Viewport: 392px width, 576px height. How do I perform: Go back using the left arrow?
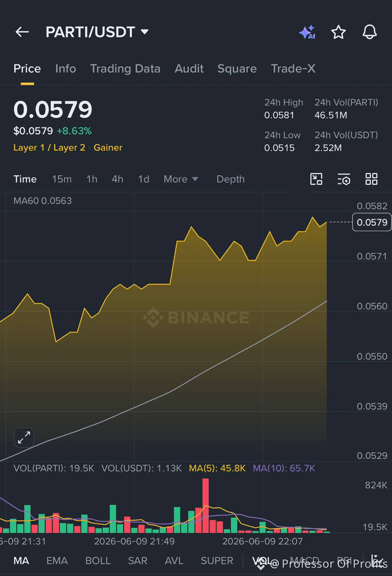[22, 32]
